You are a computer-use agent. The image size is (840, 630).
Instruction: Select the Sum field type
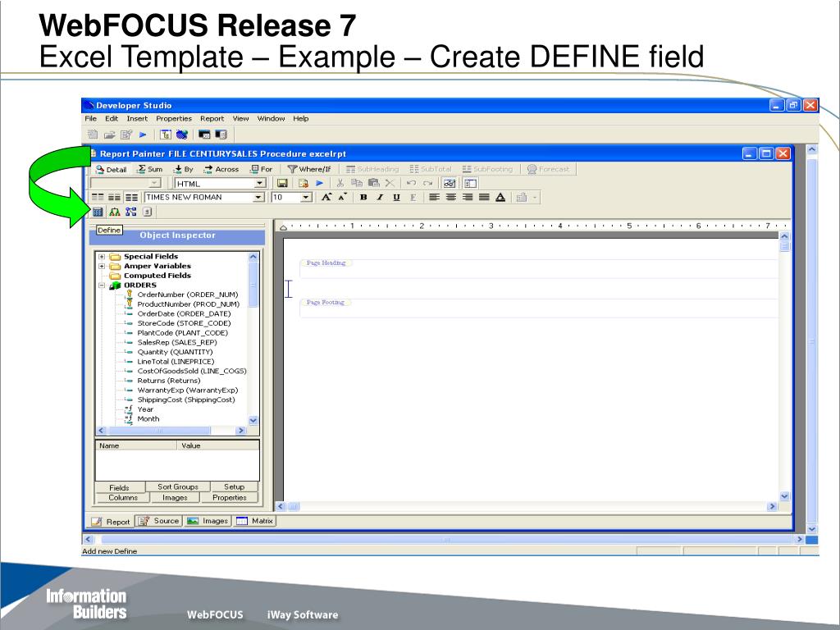[x=150, y=169]
